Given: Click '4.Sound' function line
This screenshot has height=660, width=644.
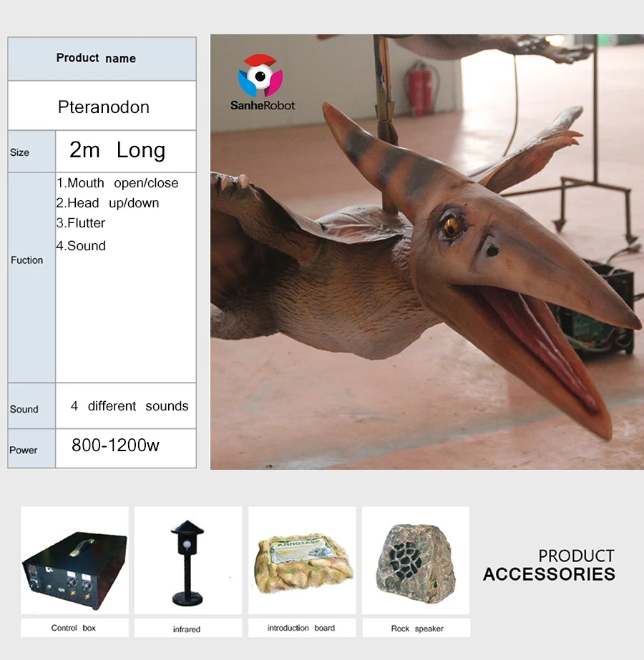Looking at the screenshot, I should (81, 246).
